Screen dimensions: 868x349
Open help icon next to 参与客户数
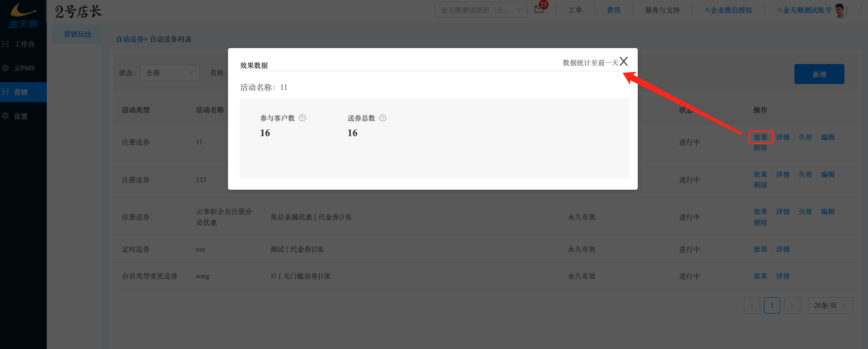(x=303, y=118)
